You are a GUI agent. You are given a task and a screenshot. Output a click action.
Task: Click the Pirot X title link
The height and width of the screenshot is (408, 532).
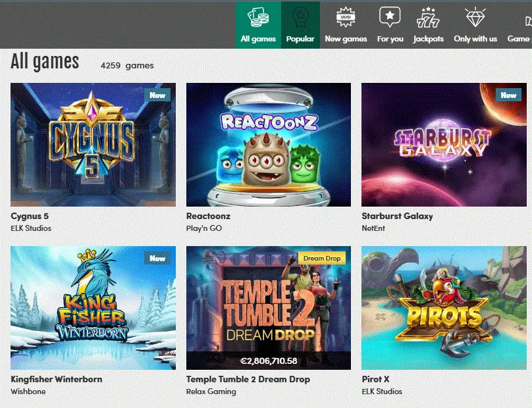[x=375, y=379]
